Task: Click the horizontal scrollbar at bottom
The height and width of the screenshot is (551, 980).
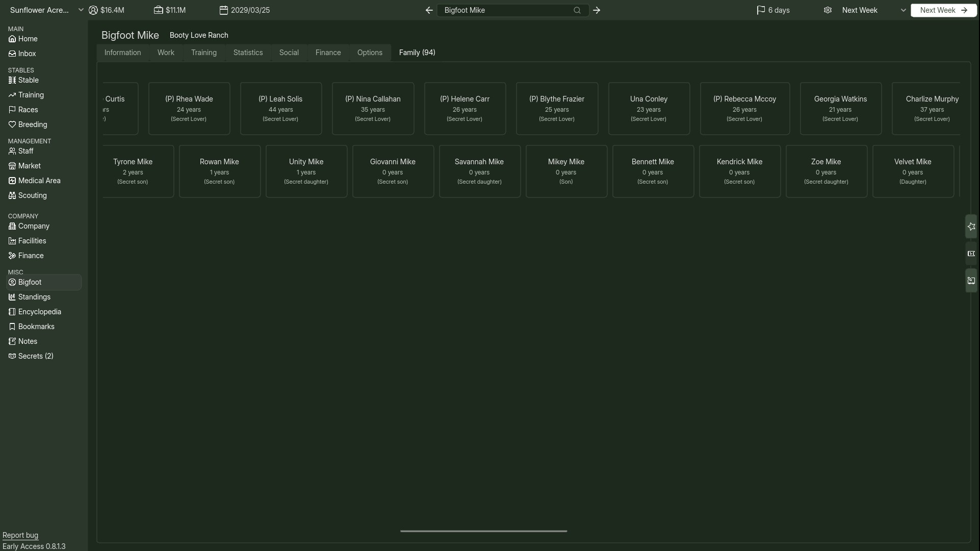Action: 483,531
